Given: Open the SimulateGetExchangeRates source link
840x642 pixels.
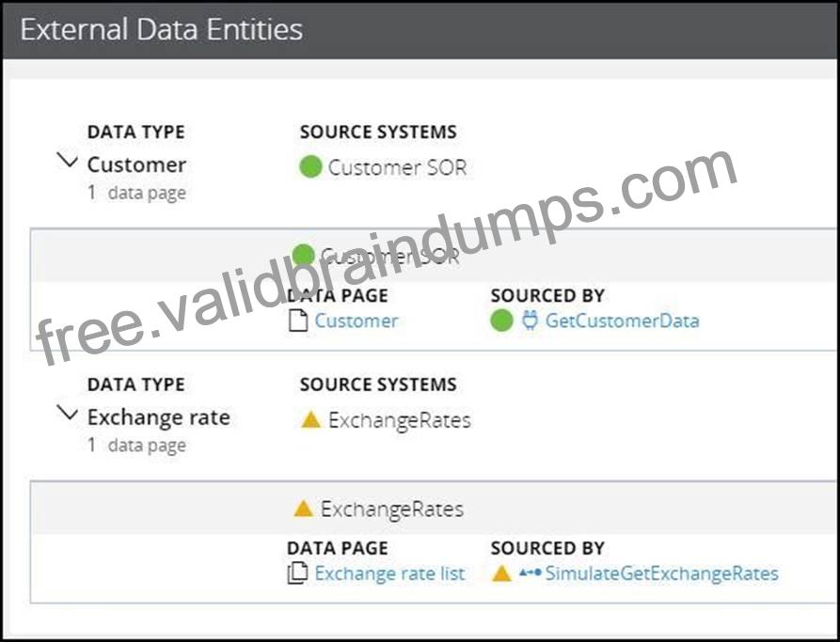Looking at the screenshot, I should click(x=661, y=573).
